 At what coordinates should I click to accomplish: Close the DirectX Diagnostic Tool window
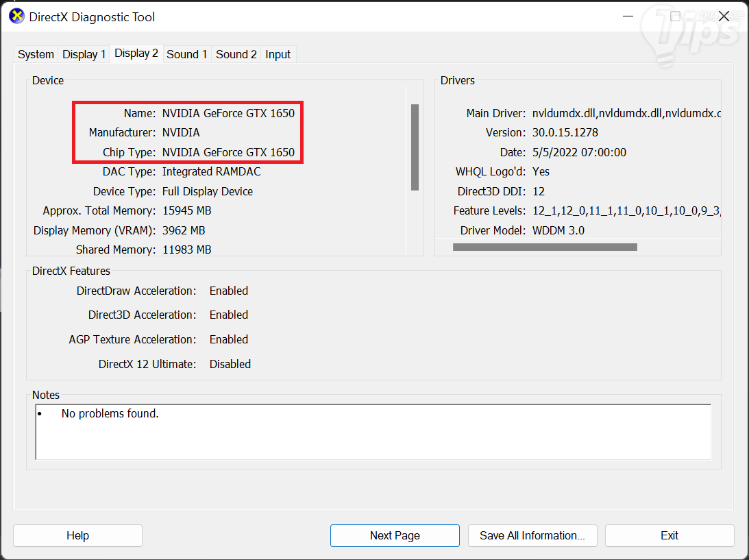tap(724, 16)
